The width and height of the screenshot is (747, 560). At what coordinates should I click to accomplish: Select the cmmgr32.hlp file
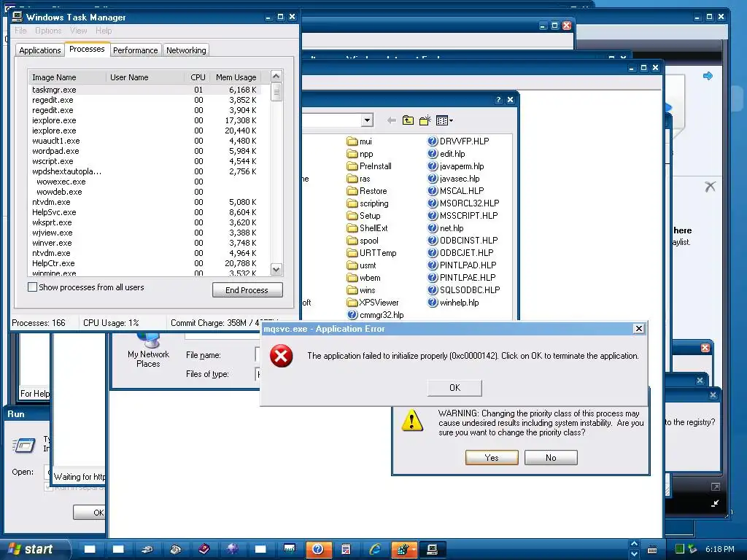(376, 315)
